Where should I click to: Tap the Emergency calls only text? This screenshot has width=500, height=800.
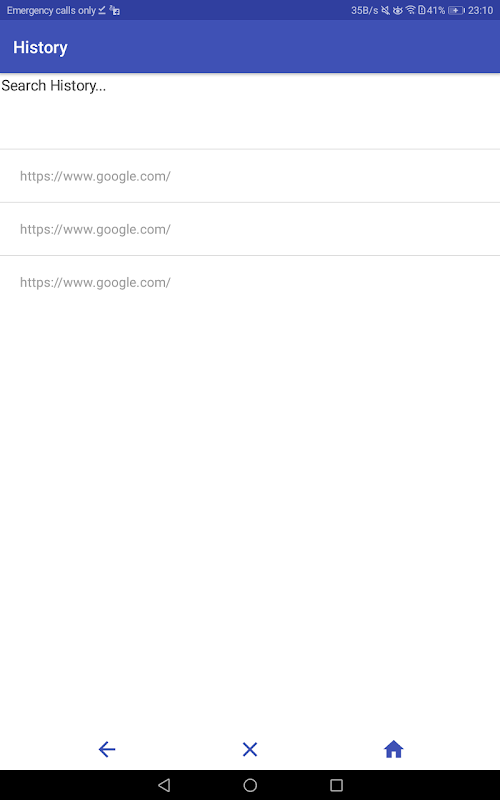pos(51,10)
